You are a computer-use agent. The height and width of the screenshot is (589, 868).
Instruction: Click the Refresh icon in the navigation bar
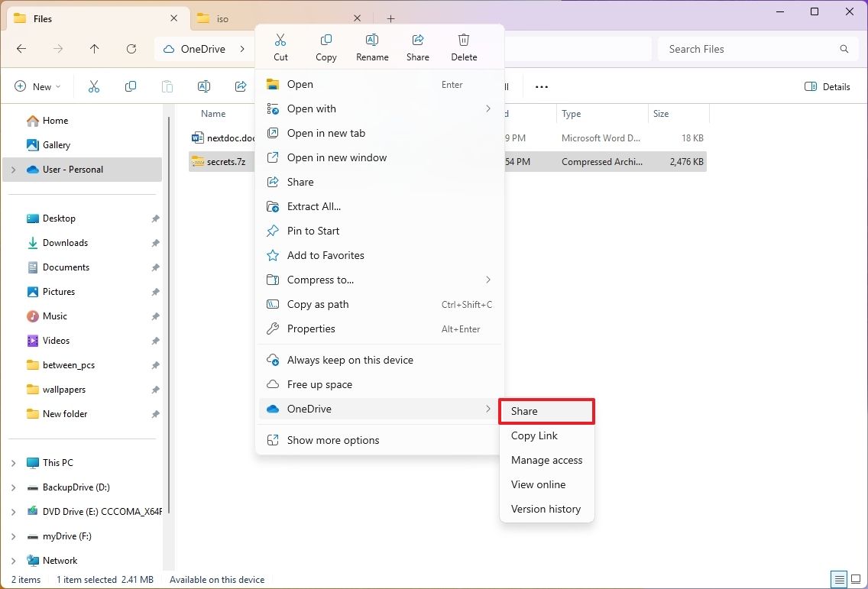pos(131,48)
